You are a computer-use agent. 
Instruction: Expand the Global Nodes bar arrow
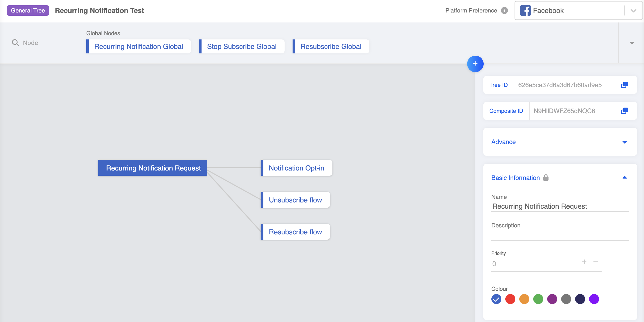click(632, 43)
